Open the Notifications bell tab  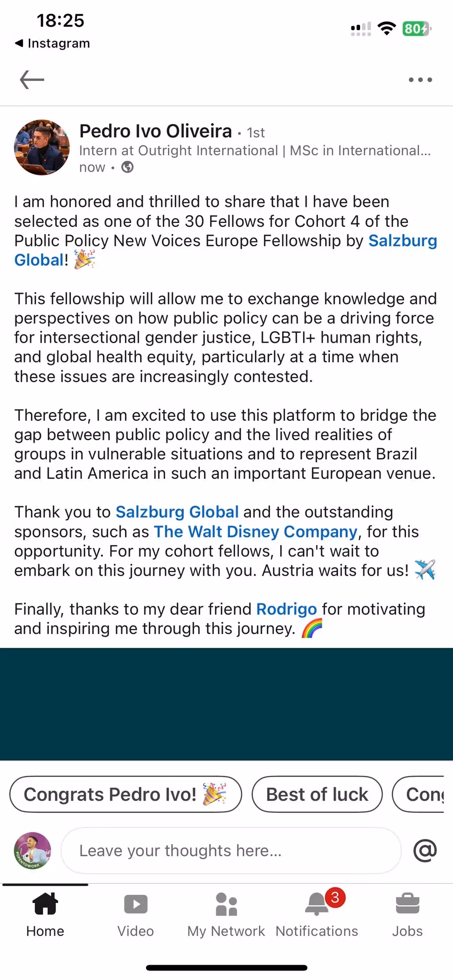coord(317,913)
